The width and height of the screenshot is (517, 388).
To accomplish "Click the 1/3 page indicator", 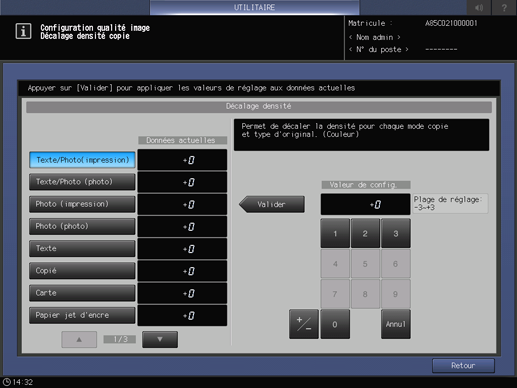I will (120, 339).
